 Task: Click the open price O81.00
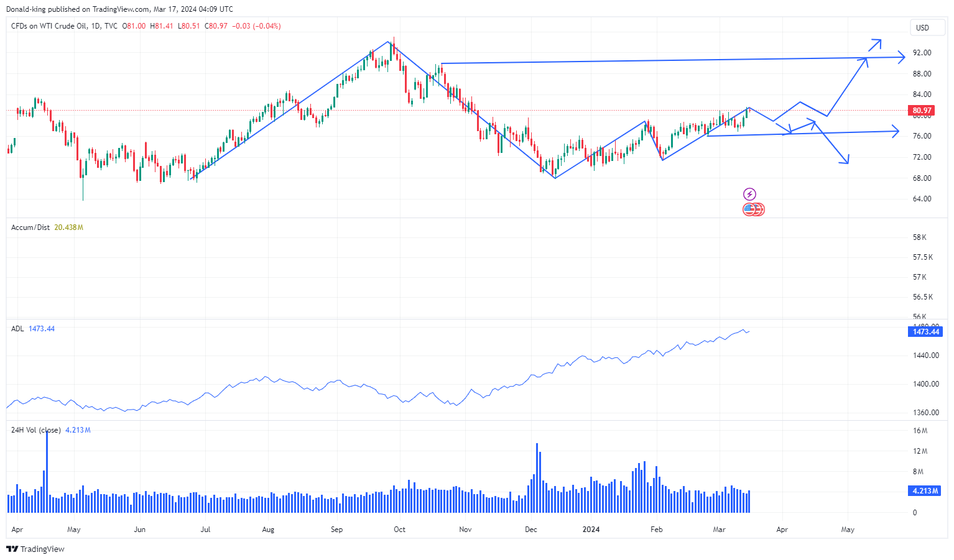134,26
